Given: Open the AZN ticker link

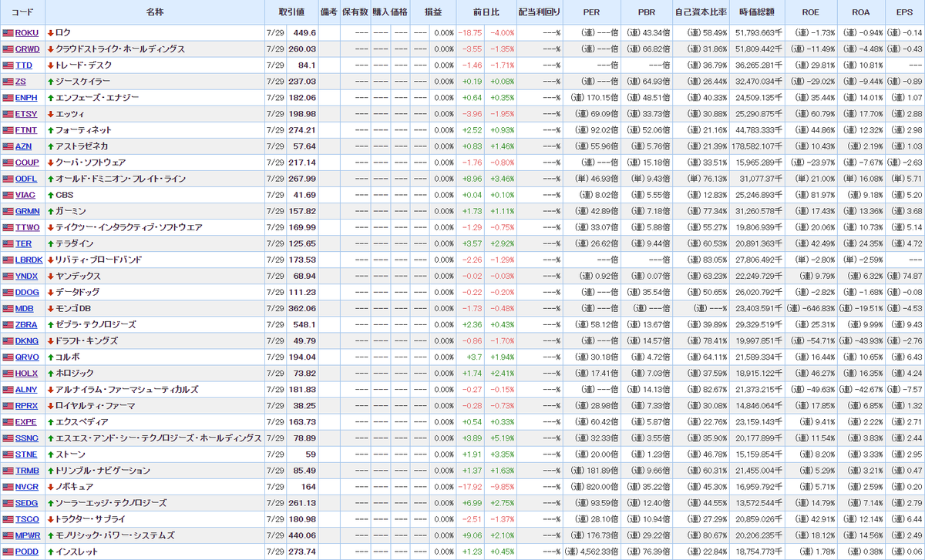Looking at the screenshot, I should (23, 146).
